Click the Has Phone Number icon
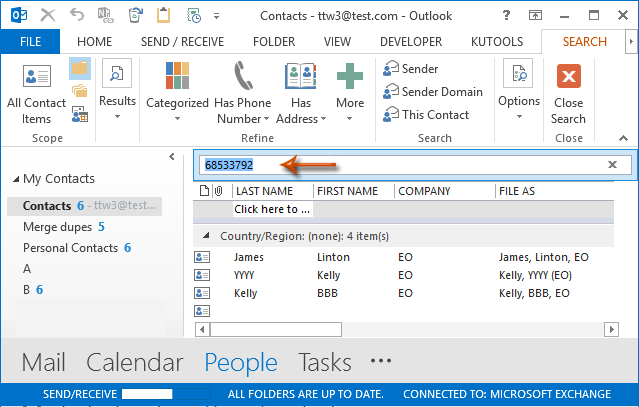 (243, 78)
